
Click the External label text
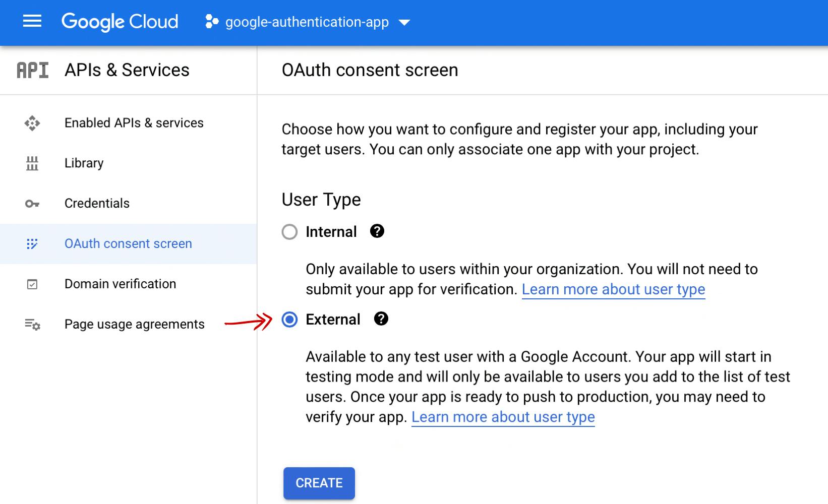point(333,320)
